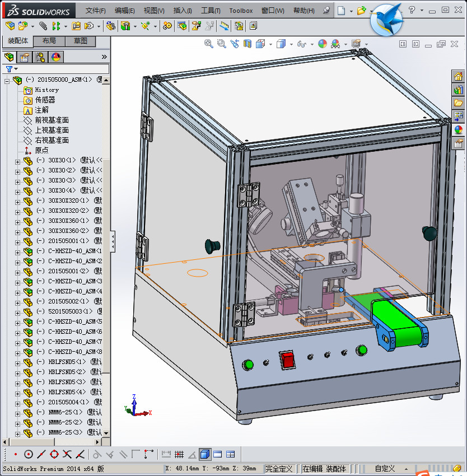Click the Section View icon
This screenshot has height=476, width=467.
(247, 44)
